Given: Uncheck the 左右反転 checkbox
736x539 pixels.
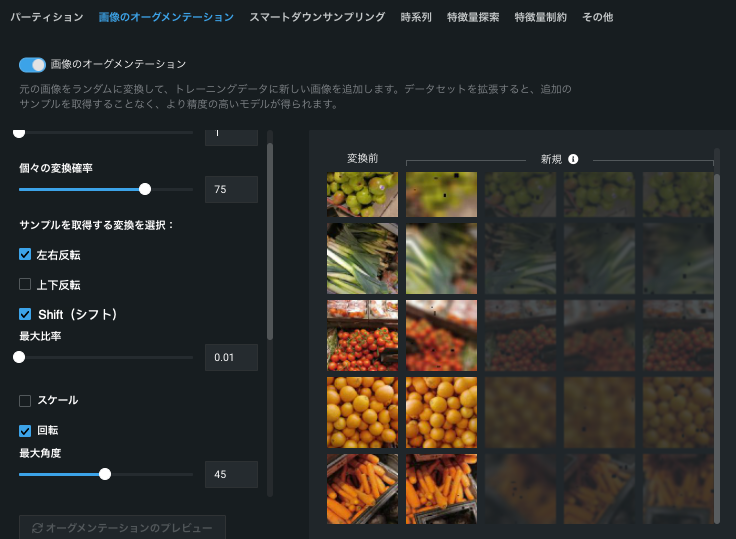Looking at the screenshot, I should click(25, 254).
